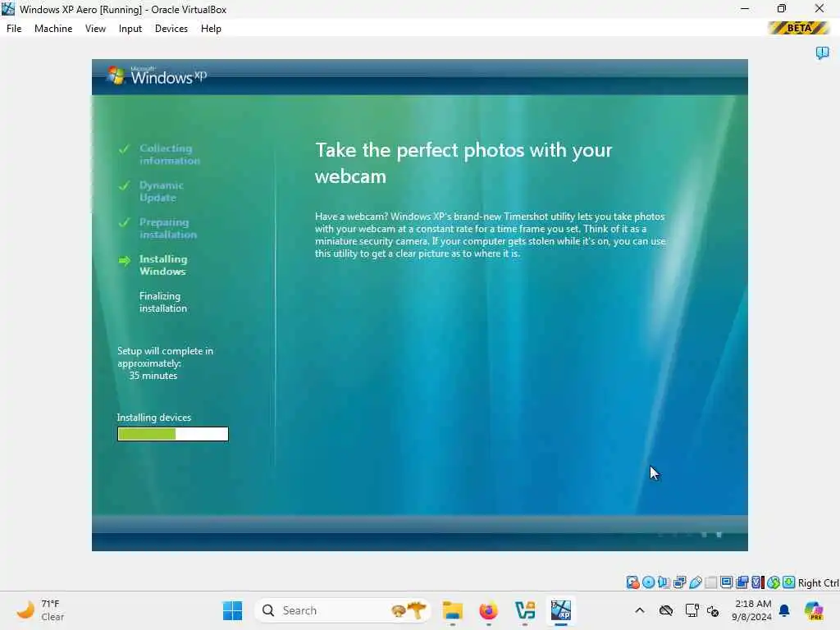Open the weather widget showing 71°F
Viewport: 840px width, 630px height.
[x=39, y=610]
